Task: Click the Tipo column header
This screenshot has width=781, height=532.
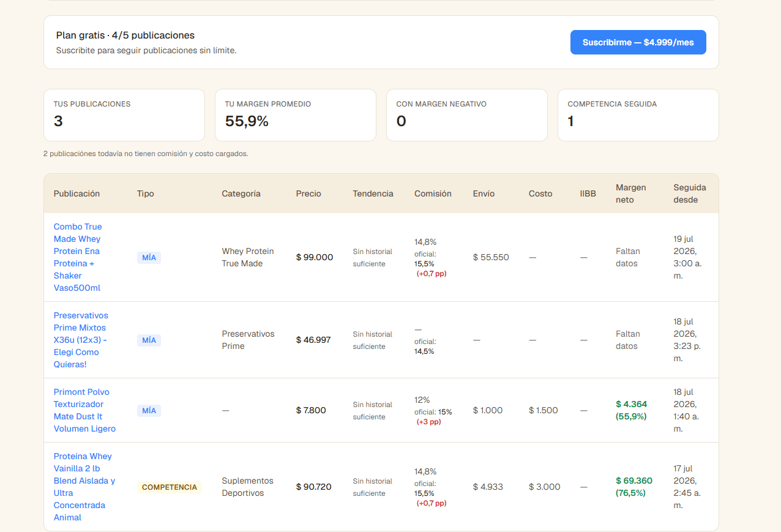Action: tap(146, 193)
